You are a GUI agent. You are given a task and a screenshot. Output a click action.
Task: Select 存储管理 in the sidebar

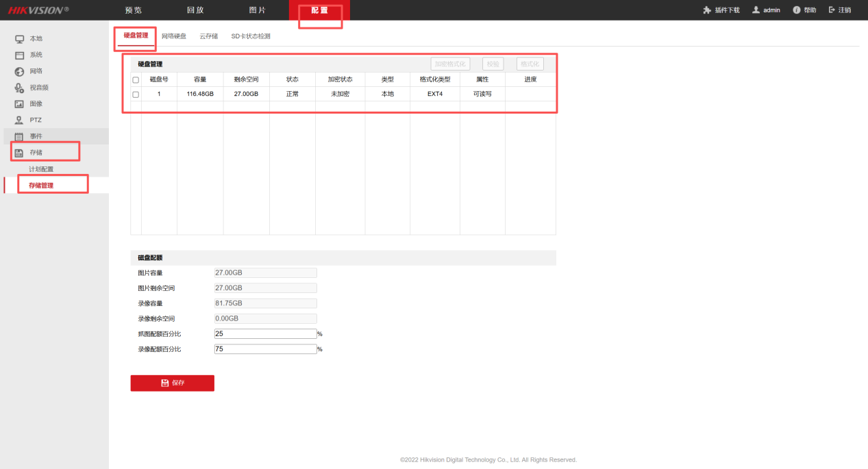(41, 186)
